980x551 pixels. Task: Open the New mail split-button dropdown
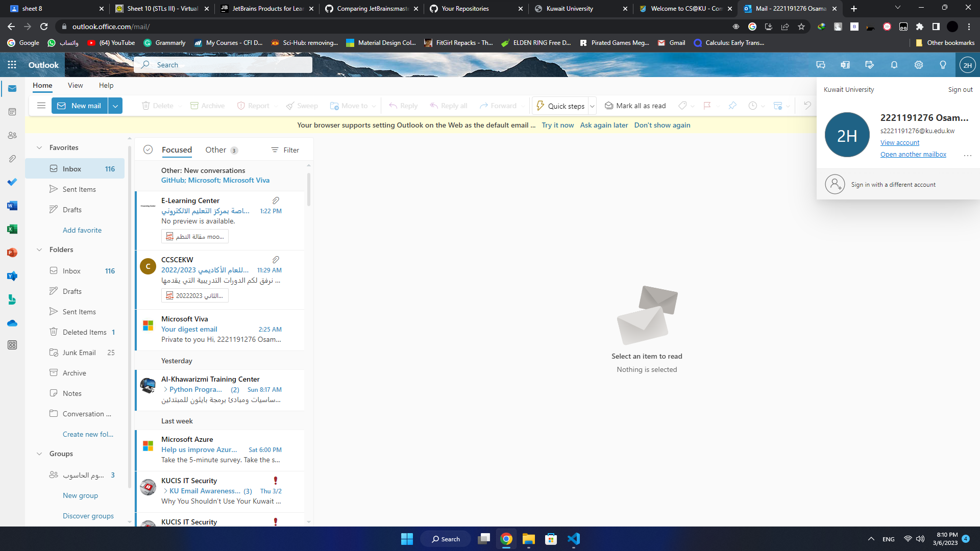115,106
